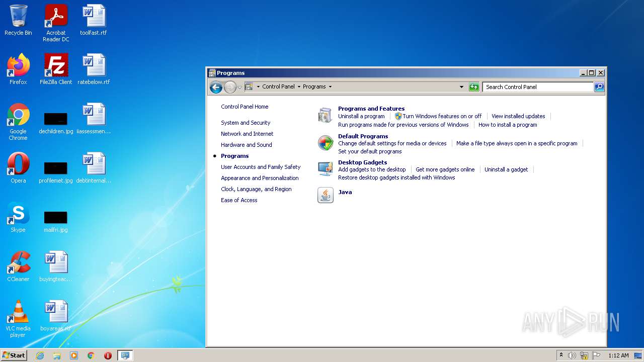Viewport: 644px width, 362px height.
Task: Click How to install a program
Action: pos(508,125)
